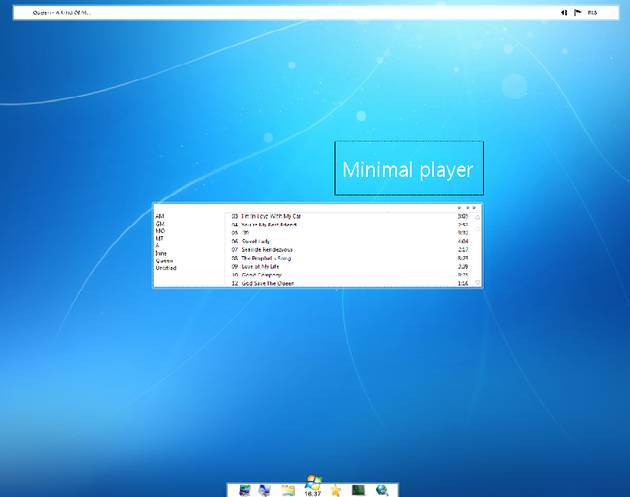Click playlist scrollbar up arrow

478,215
